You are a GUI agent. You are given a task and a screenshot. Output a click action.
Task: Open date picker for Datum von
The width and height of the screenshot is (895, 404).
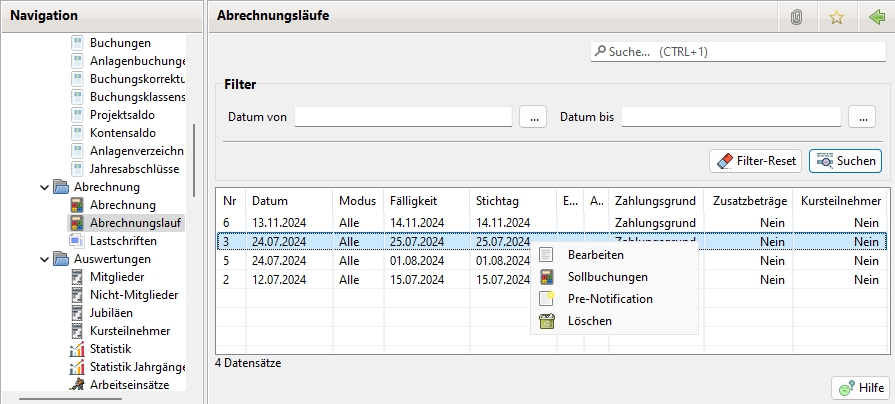click(x=532, y=117)
